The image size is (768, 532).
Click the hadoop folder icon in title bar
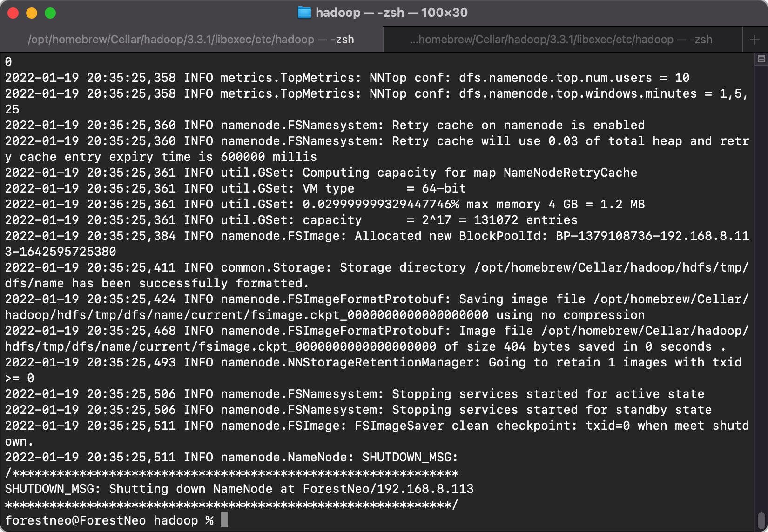[304, 13]
